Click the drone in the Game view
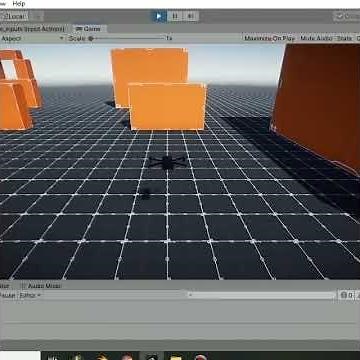Screen dimensions: 360x360 (168, 162)
